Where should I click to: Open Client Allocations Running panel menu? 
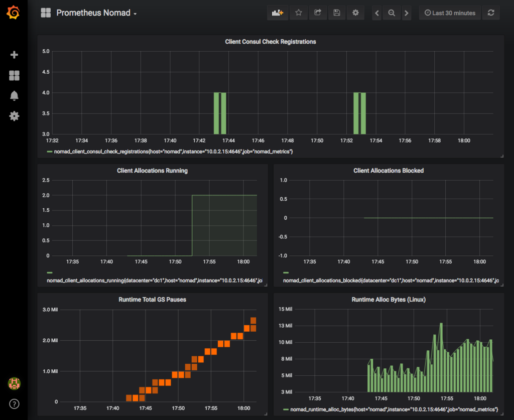tap(153, 171)
